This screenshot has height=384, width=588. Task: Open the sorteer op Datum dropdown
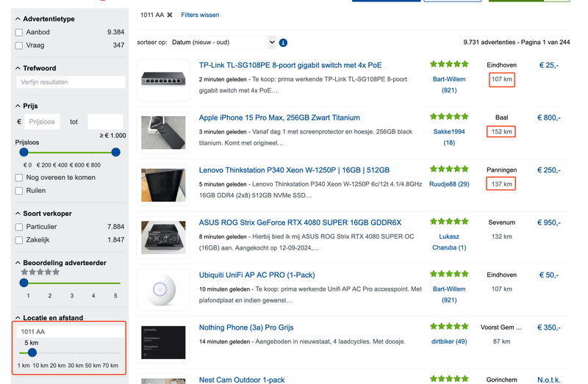[223, 43]
